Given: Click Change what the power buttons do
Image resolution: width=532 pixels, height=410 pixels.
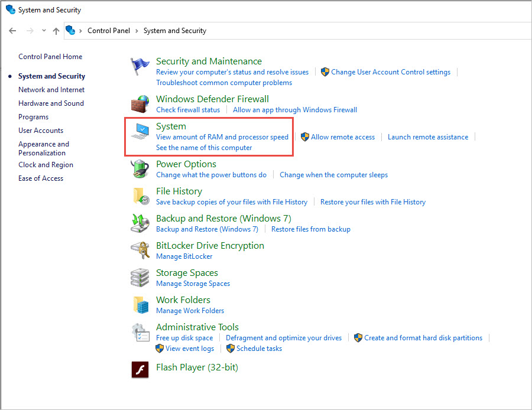Looking at the screenshot, I should point(212,175).
